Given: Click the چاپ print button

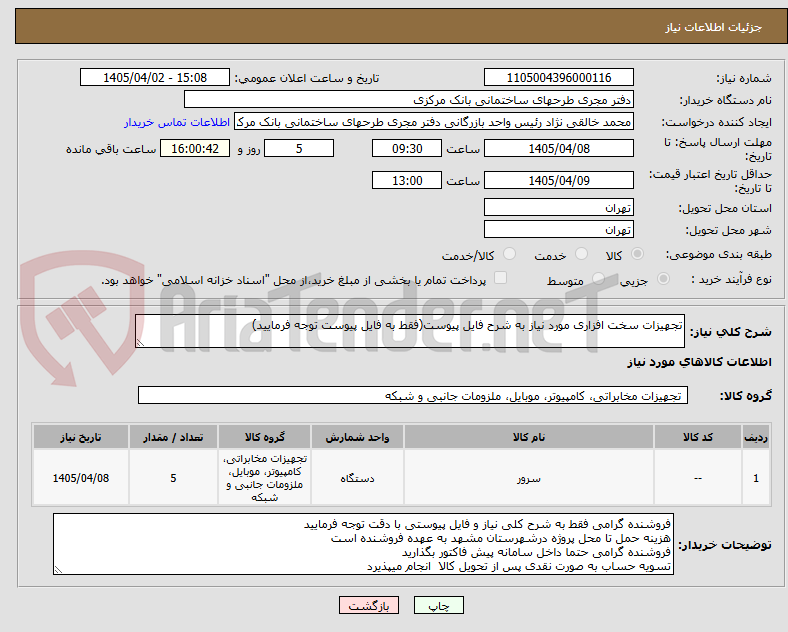Looking at the screenshot, I should (x=439, y=605).
